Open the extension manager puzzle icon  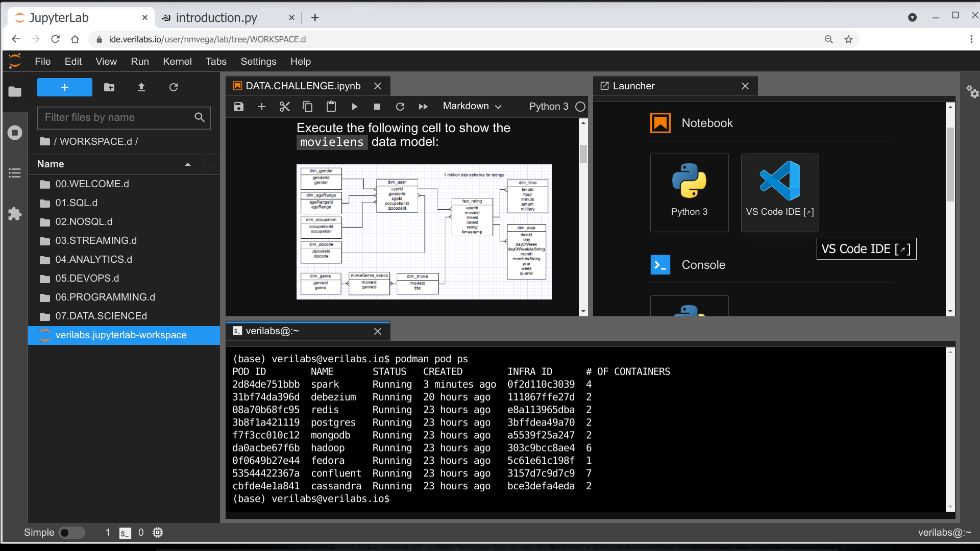point(15,213)
